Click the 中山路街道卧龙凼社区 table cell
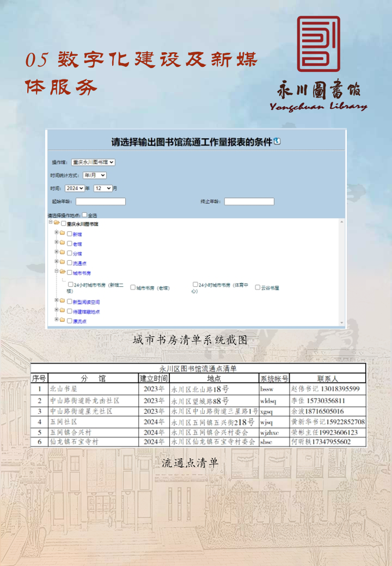 coord(93,401)
